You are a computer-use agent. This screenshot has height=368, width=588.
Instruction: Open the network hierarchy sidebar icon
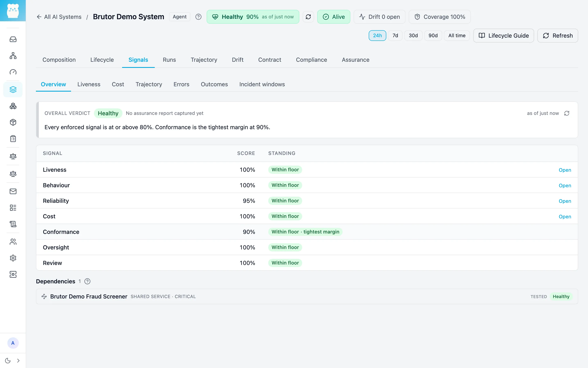pyautogui.click(x=13, y=56)
